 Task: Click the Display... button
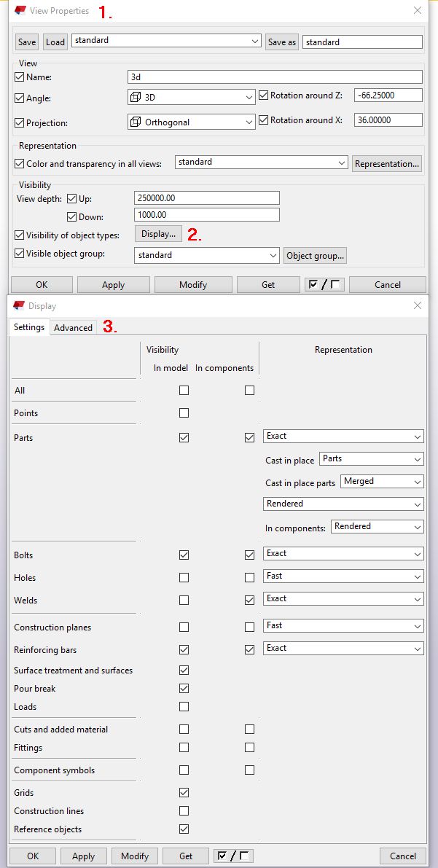click(x=158, y=234)
